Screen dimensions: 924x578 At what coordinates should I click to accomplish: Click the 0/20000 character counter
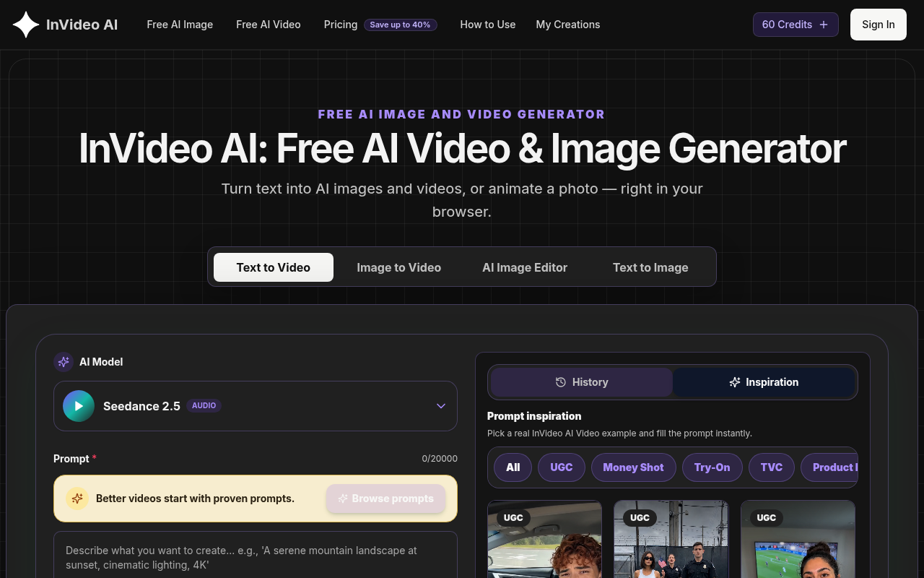[440, 459]
